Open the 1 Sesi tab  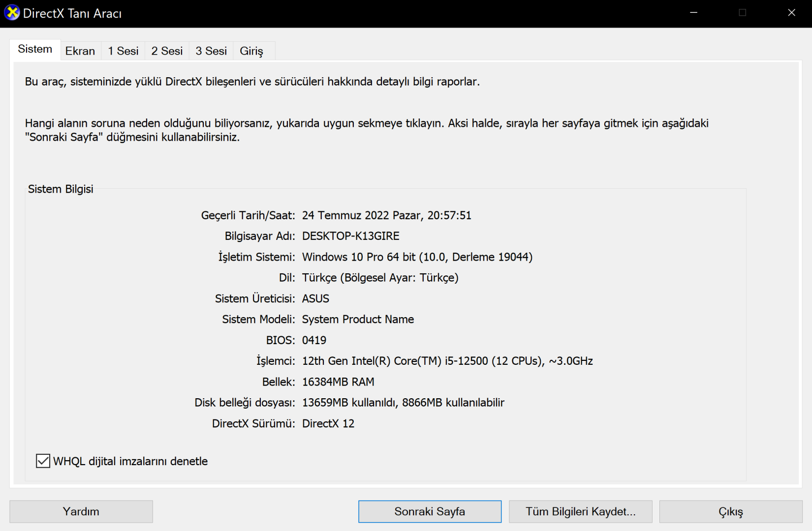coord(123,51)
